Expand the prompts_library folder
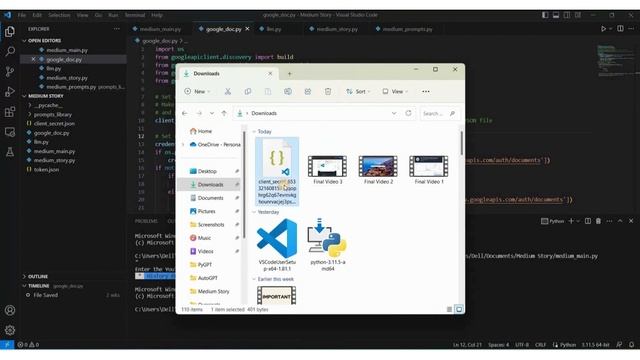This screenshot has width=640, height=360. (x=29, y=115)
